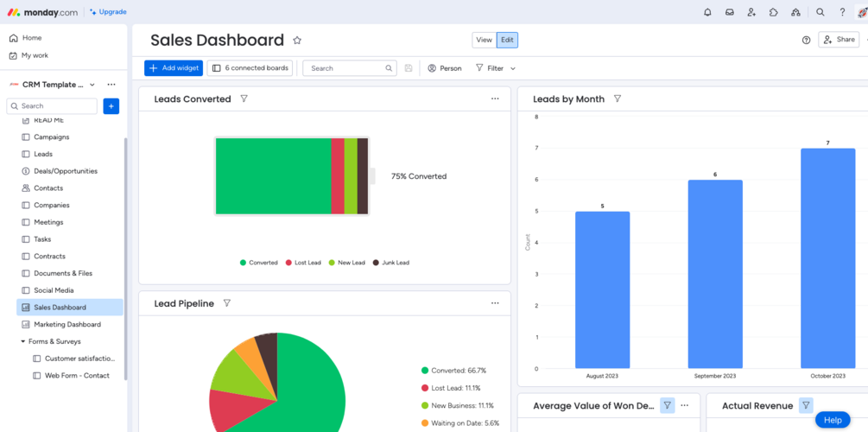This screenshot has height=432, width=868.
Task: Click the invite members icon
Action: (751, 12)
